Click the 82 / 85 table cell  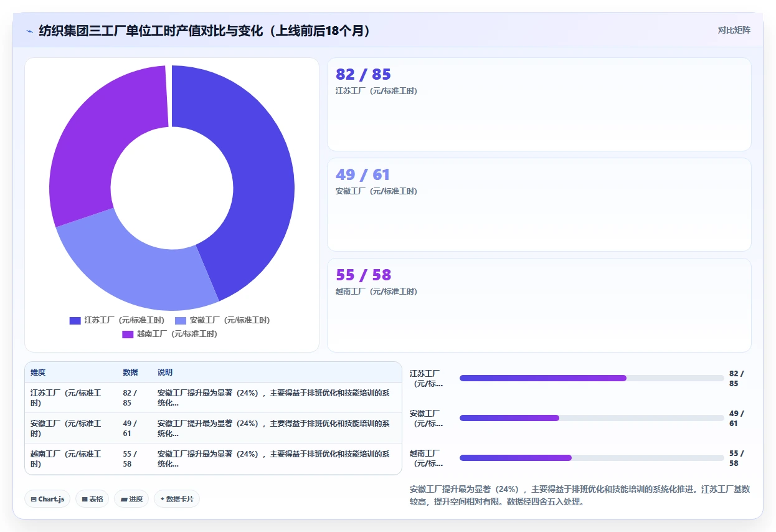(x=135, y=398)
